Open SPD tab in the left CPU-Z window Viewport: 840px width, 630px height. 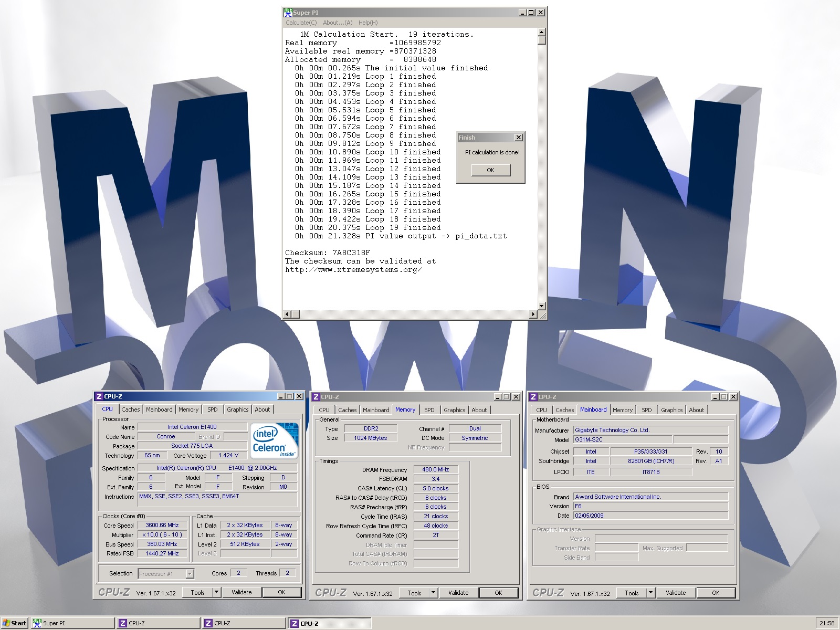coord(212,409)
